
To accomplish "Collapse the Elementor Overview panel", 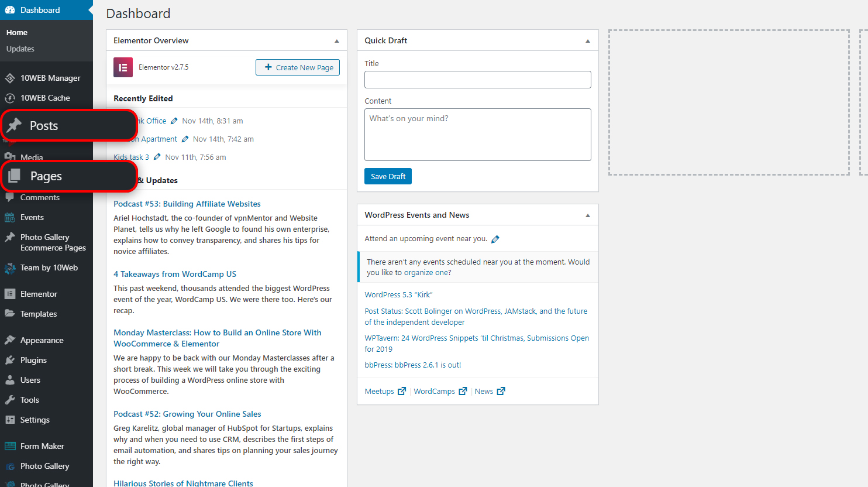I will point(336,41).
